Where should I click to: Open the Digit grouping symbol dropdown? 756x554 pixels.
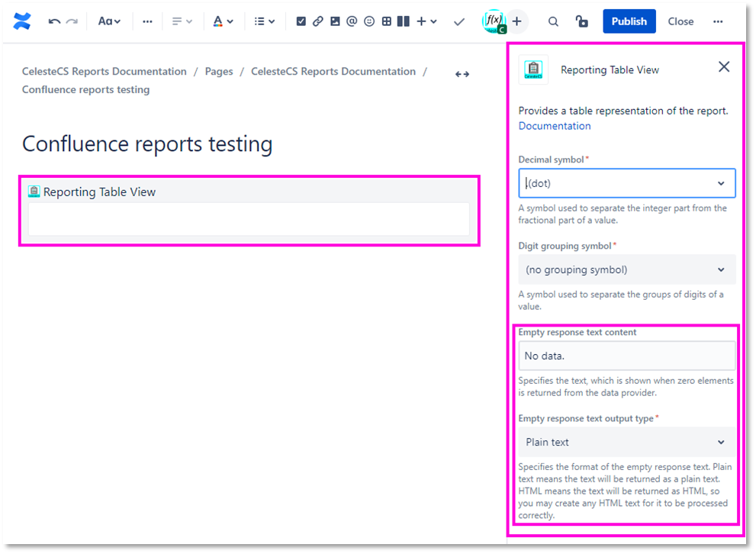tap(627, 269)
